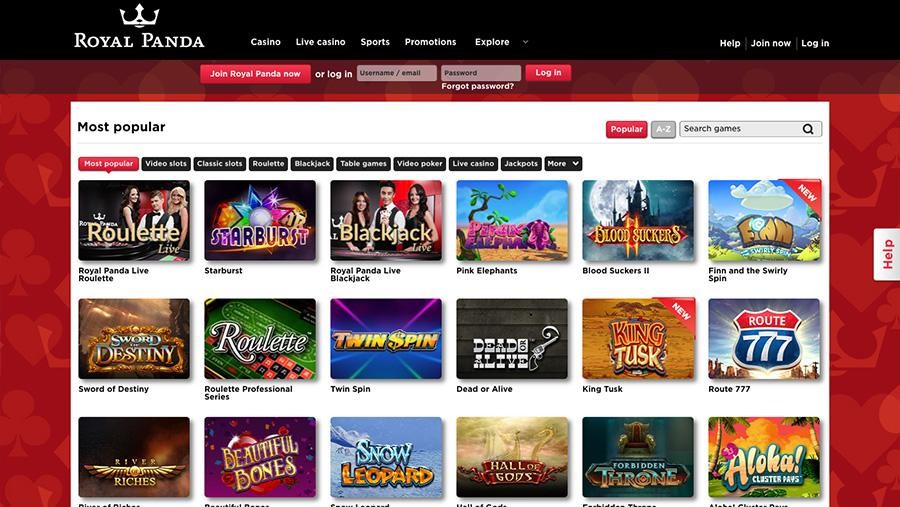900x507 pixels.
Task: Click the Forgot password link
Action: coord(478,86)
